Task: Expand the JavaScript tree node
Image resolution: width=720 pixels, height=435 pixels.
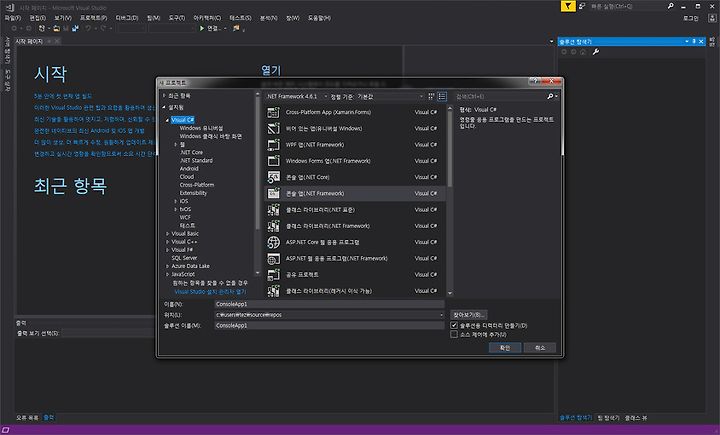Action: point(167,274)
